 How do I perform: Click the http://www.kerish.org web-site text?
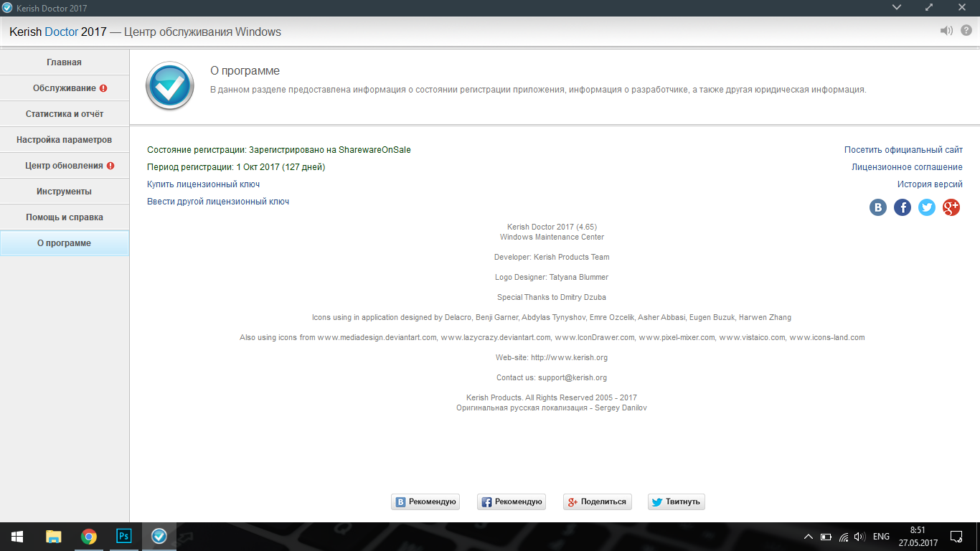coord(569,357)
